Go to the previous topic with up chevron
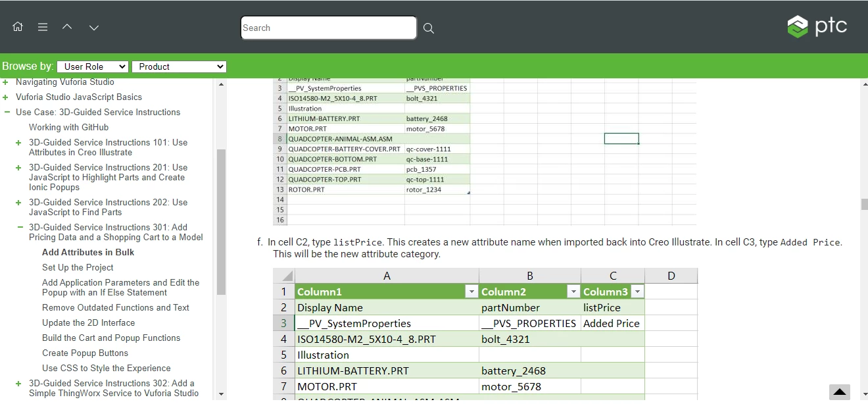This screenshot has height=408, width=868. tap(67, 27)
